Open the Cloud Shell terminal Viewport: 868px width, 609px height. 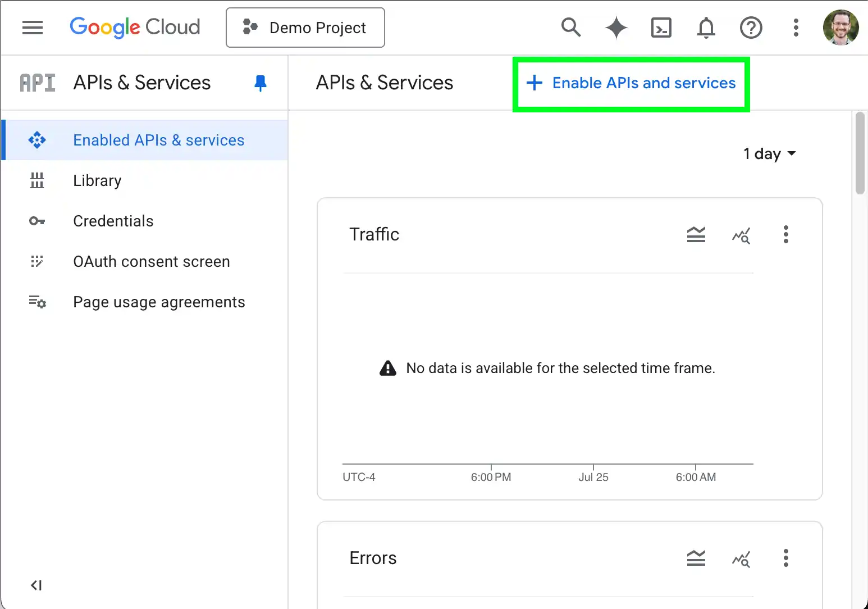661,27
